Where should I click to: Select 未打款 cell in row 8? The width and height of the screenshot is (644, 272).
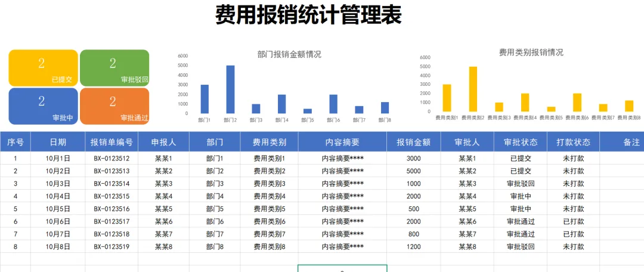tap(574, 247)
